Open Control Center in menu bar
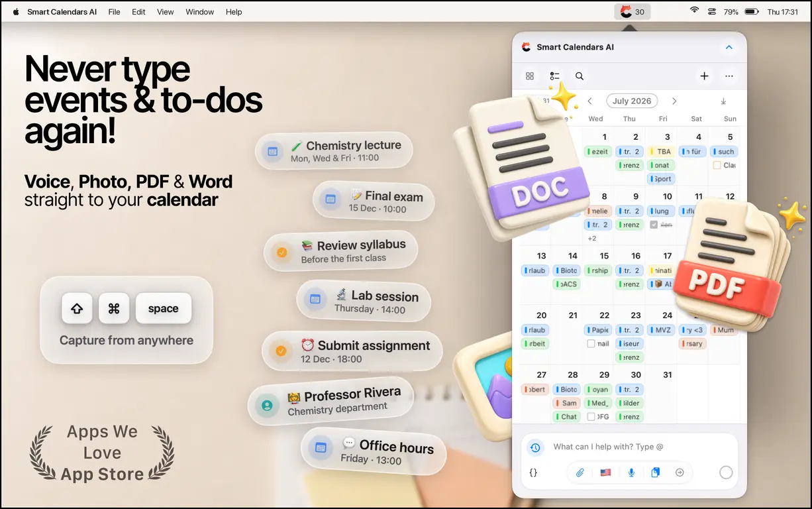Image resolution: width=812 pixels, height=509 pixels. (x=713, y=11)
